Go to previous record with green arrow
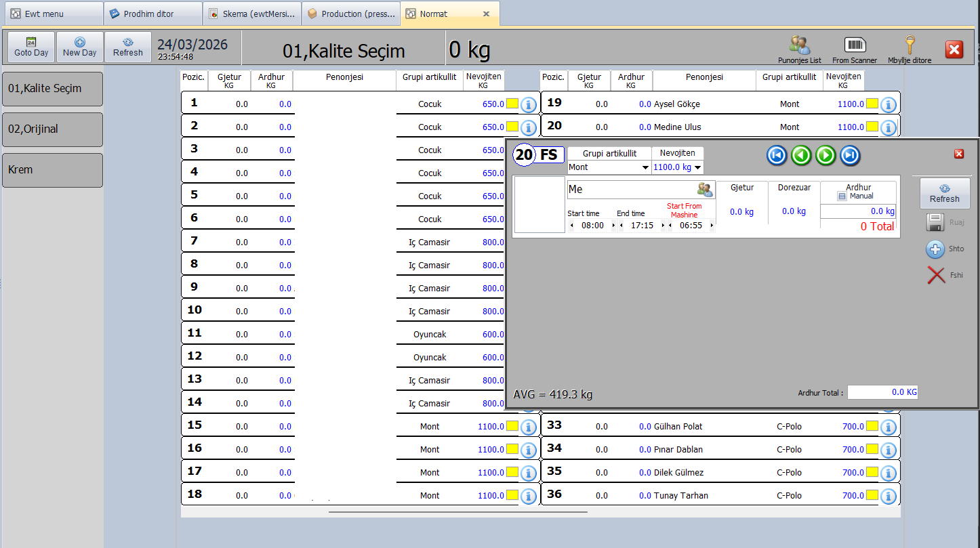980x548 pixels. [801, 156]
